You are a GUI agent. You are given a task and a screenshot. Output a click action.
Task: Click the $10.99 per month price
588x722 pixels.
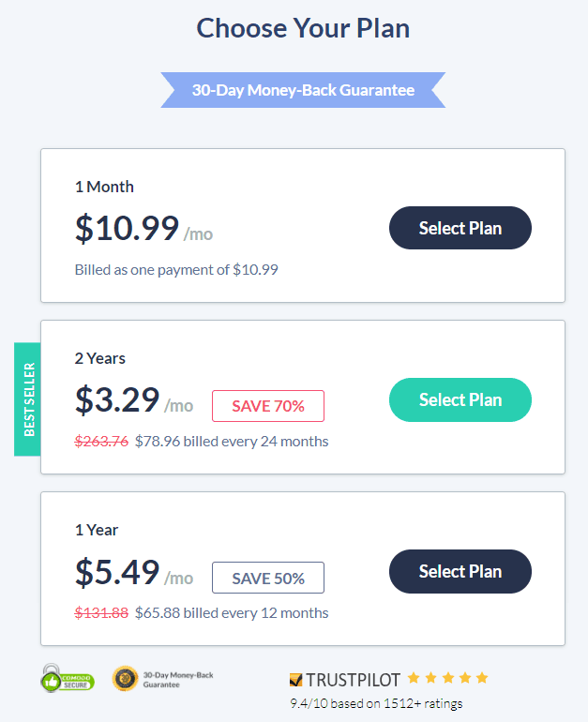coord(143,229)
